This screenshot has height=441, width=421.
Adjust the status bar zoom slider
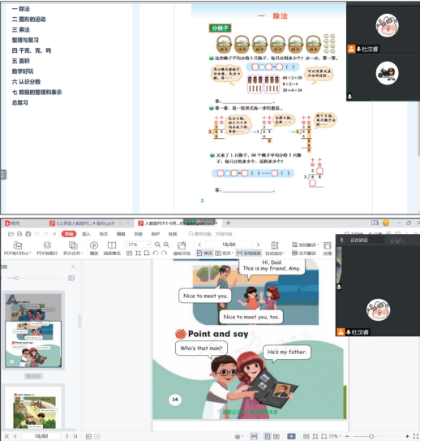tap(371, 436)
